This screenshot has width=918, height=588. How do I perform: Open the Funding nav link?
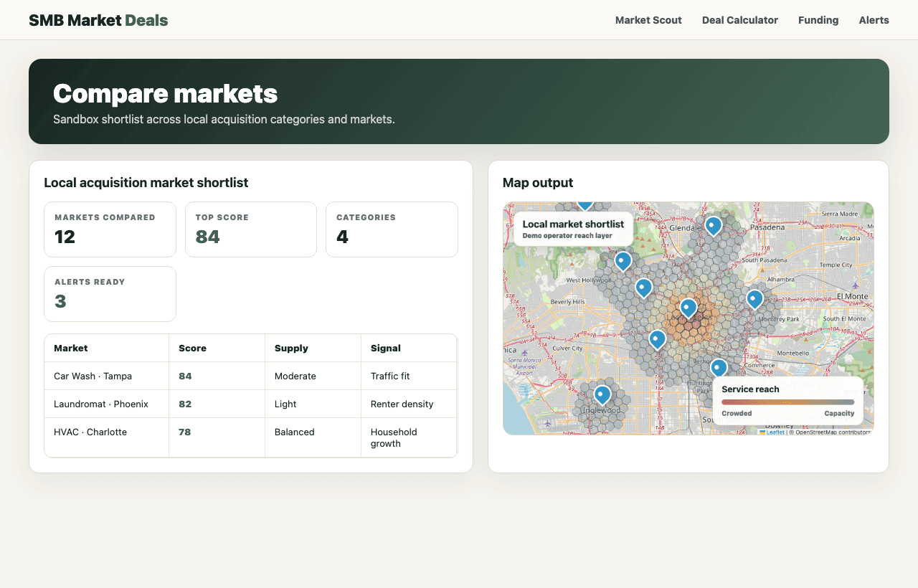pos(818,20)
